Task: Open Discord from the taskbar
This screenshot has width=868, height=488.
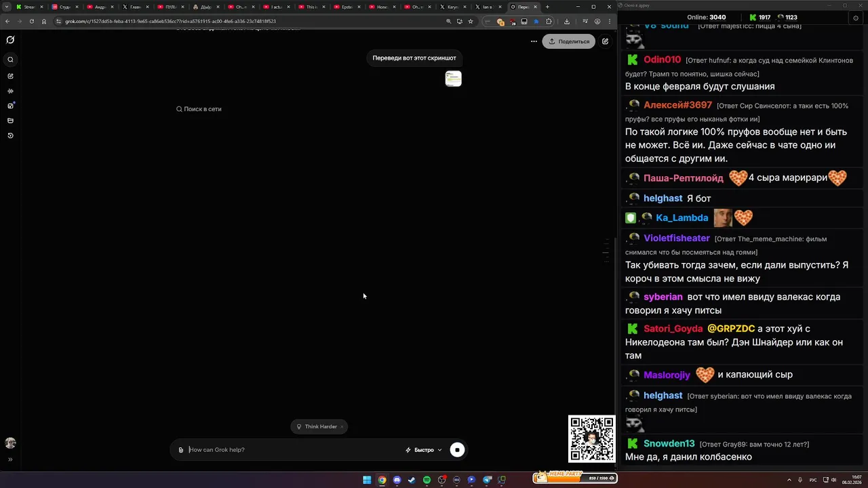Action: [x=397, y=480]
